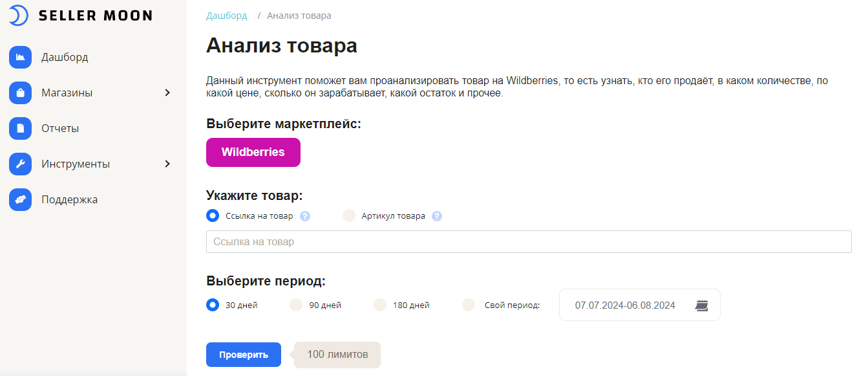Choose the 180 дней period
The height and width of the screenshot is (376, 868).
pos(380,305)
